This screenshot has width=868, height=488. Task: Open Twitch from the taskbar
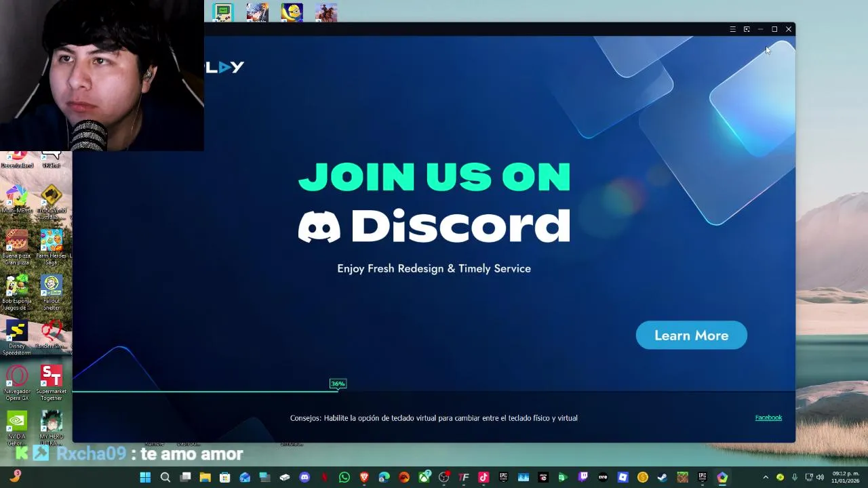pyautogui.click(x=583, y=477)
